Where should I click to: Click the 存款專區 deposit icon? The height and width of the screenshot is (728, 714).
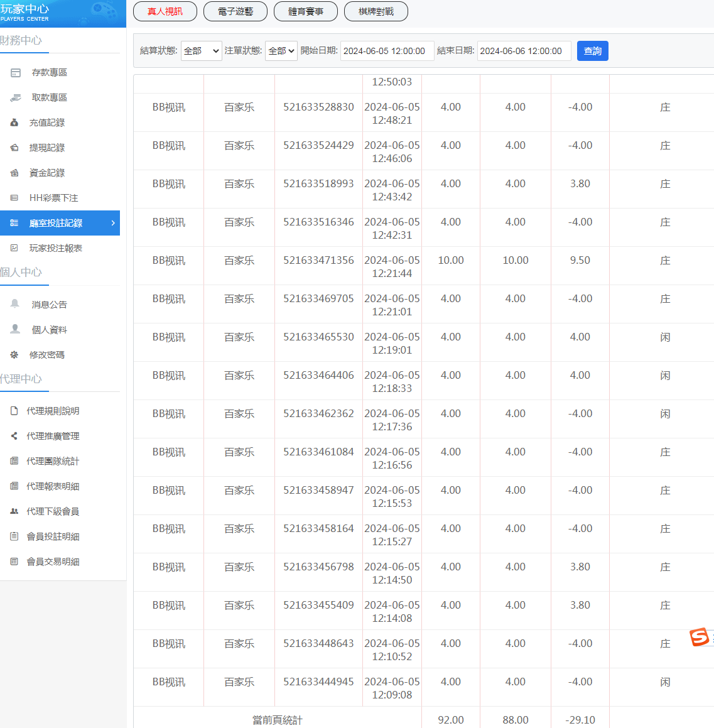point(16,73)
